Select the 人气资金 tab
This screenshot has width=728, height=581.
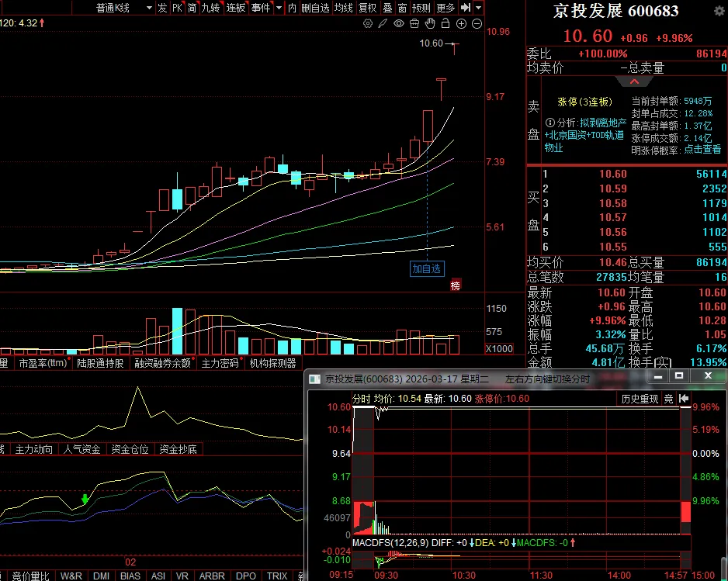tap(81, 449)
